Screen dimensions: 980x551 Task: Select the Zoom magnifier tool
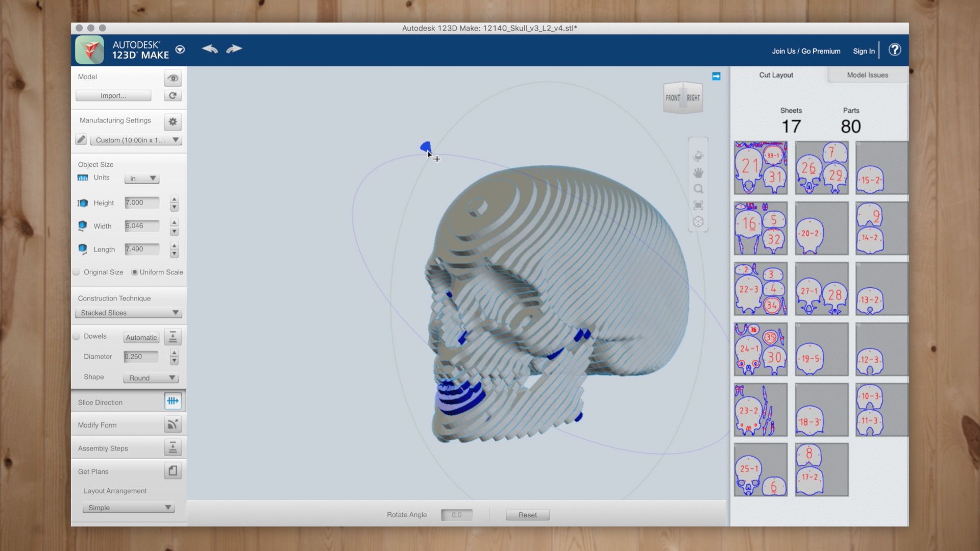click(x=698, y=189)
